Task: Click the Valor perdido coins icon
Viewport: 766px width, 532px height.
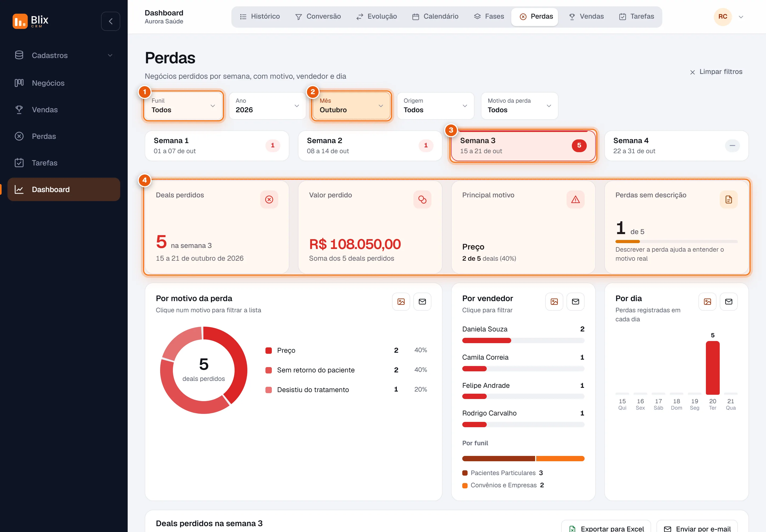Action: [422, 199]
